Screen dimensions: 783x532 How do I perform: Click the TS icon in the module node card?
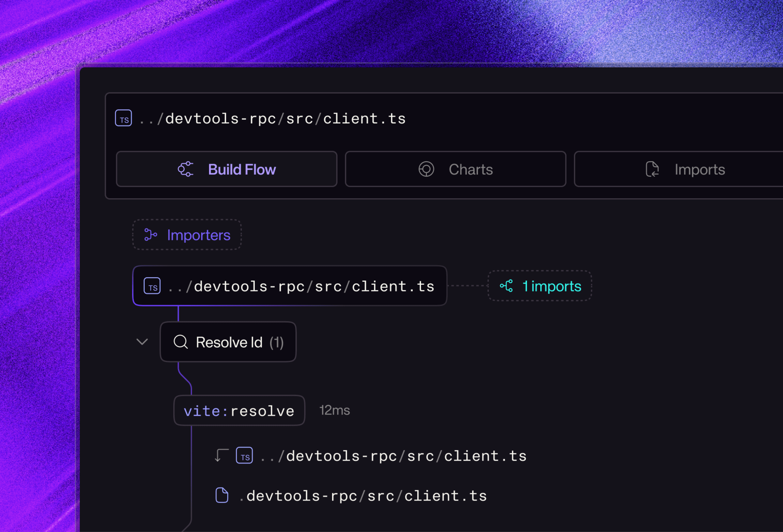(x=152, y=286)
